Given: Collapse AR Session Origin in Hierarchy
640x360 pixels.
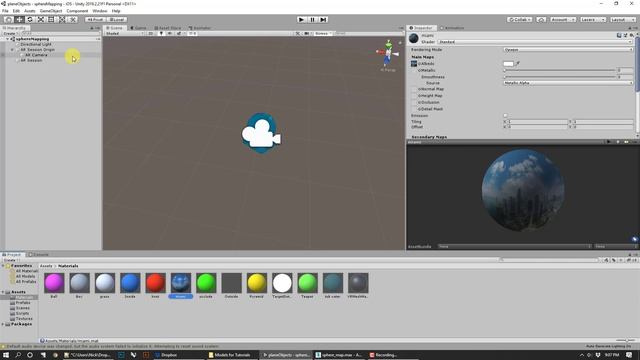Looking at the screenshot, I should click(x=12, y=49).
